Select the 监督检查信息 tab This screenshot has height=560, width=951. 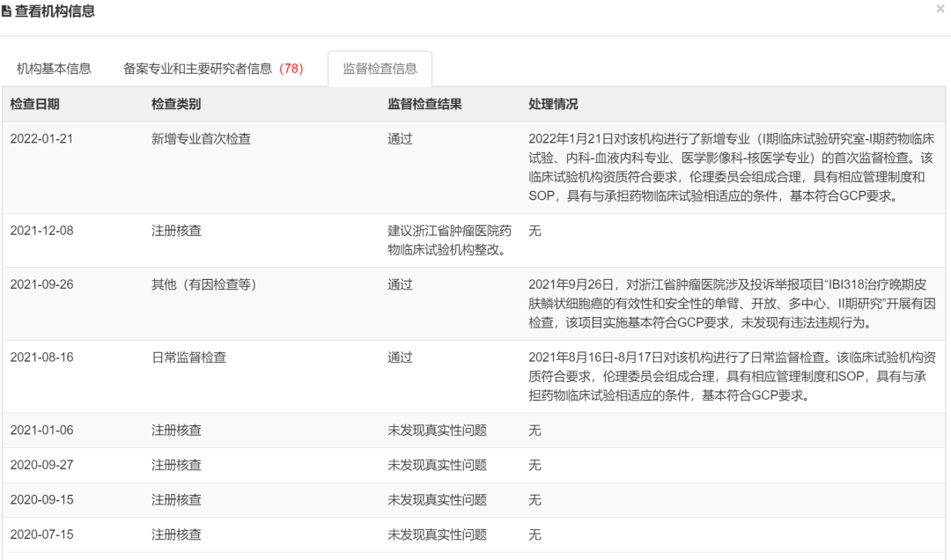380,69
